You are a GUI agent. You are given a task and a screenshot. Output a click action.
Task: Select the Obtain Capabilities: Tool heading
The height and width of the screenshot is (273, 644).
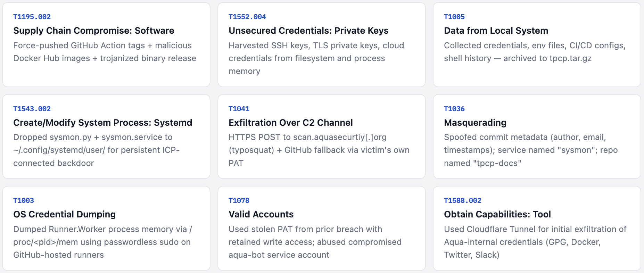point(497,214)
